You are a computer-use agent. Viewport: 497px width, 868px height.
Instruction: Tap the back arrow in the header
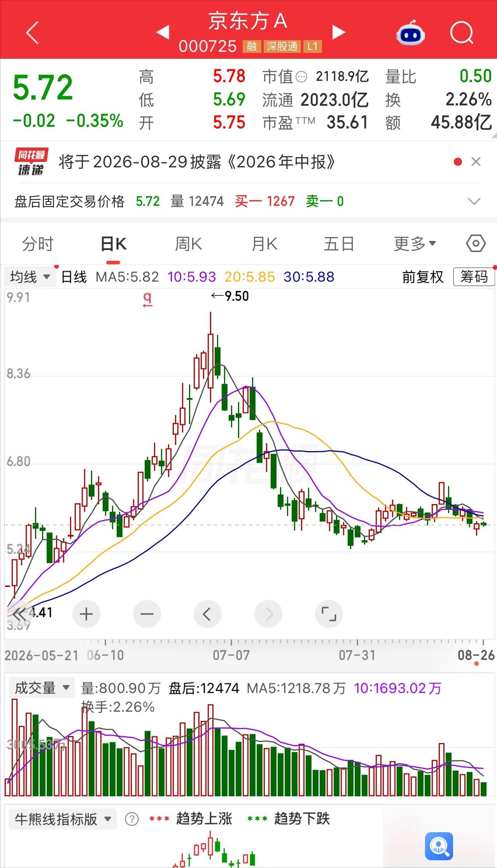point(32,33)
